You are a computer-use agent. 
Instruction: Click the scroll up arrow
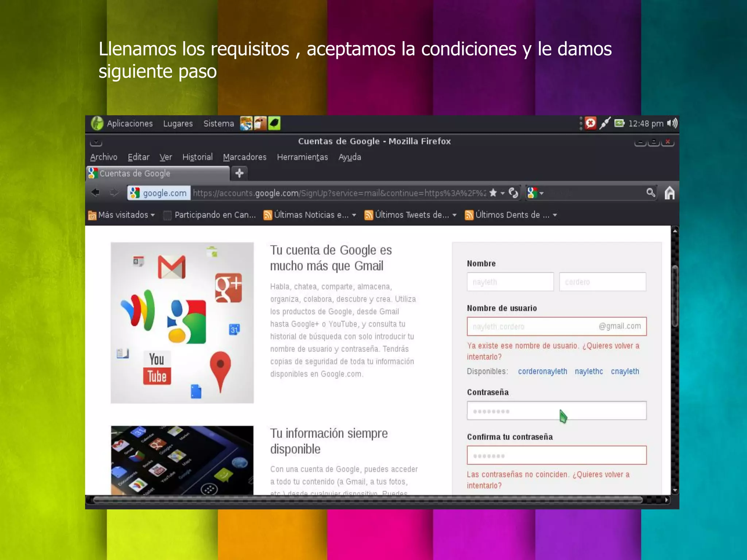(x=675, y=230)
